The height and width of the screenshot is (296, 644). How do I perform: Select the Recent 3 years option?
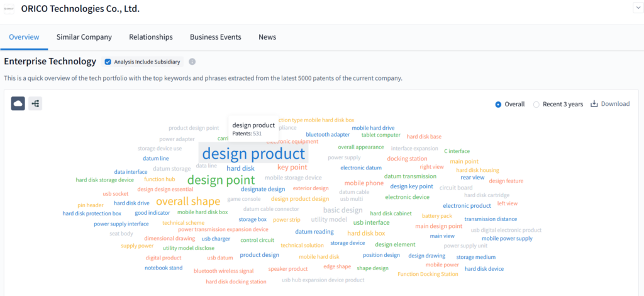click(536, 104)
